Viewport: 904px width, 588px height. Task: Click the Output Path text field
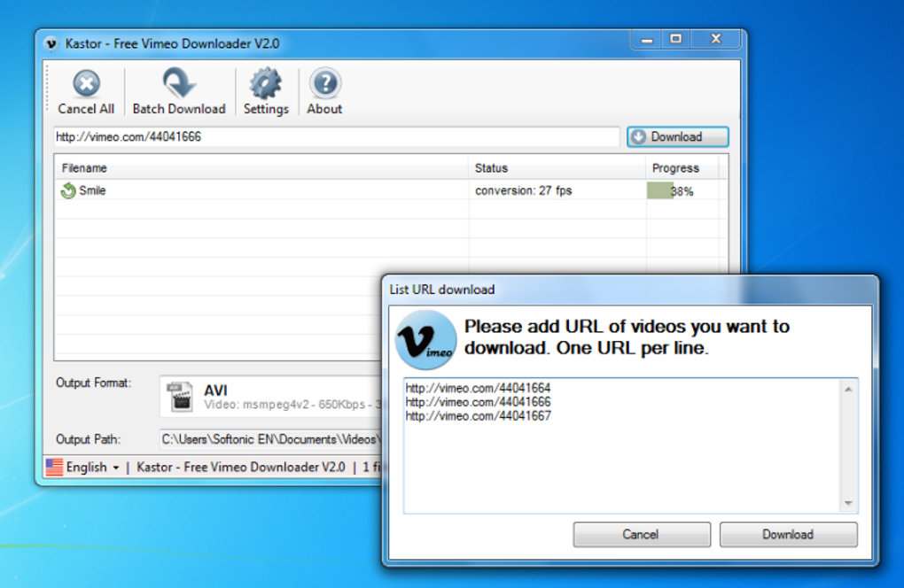point(271,439)
